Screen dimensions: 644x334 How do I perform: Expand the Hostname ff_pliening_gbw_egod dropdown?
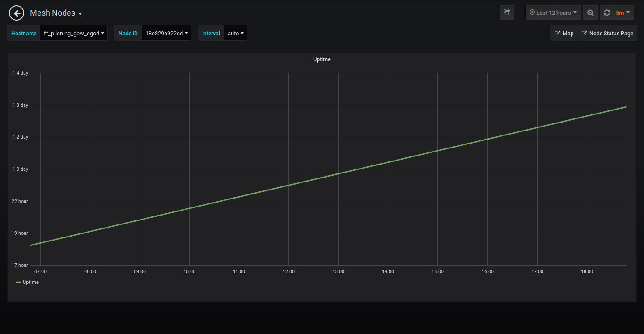pyautogui.click(x=74, y=33)
